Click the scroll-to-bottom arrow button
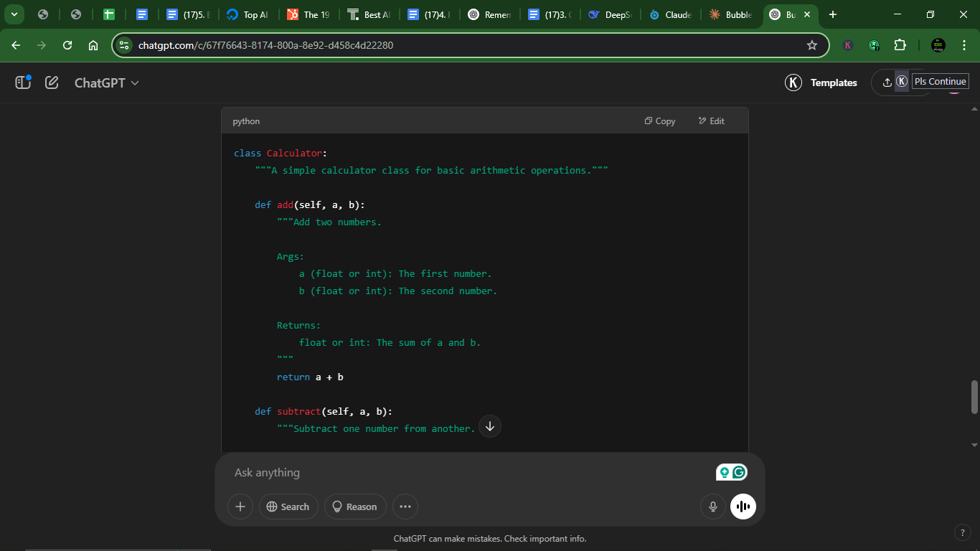 490,426
